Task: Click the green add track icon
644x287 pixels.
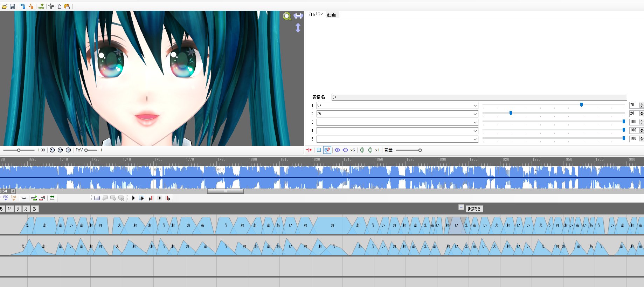Action: (34, 198)
